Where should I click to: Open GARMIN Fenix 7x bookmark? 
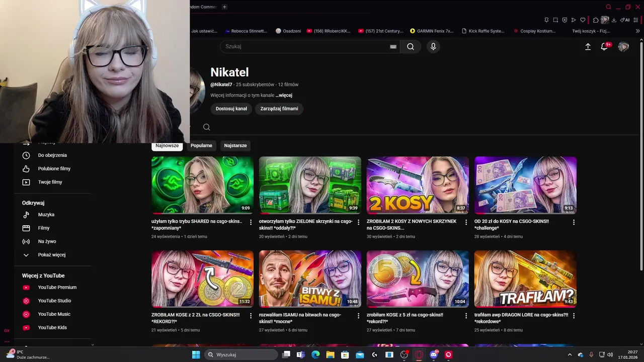point(432,31)
